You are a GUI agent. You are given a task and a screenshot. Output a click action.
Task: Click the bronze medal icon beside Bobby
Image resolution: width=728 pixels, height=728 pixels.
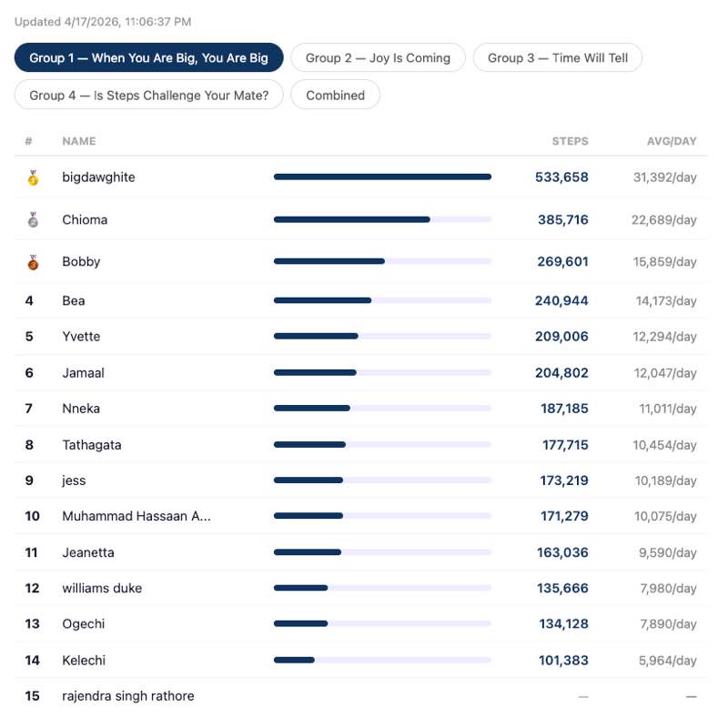tap(33, 262)
